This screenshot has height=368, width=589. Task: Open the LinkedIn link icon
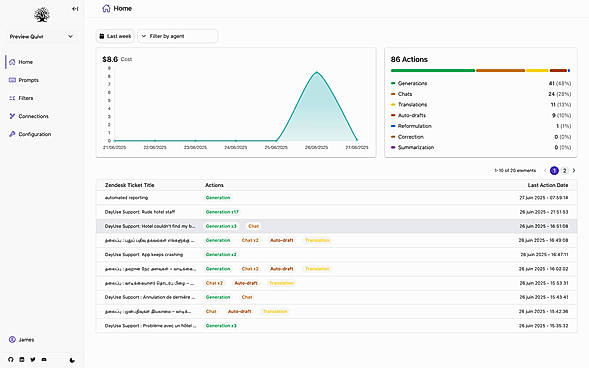22,359
